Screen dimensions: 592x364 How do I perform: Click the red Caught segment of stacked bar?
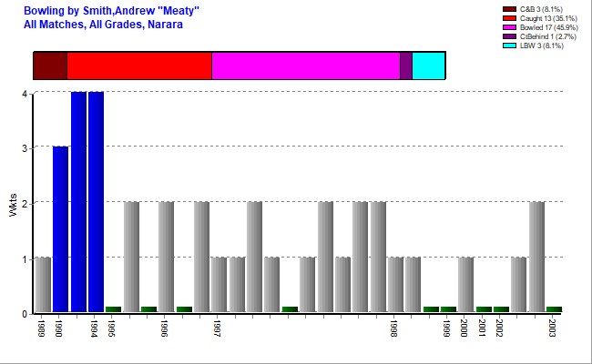[139, 66]
